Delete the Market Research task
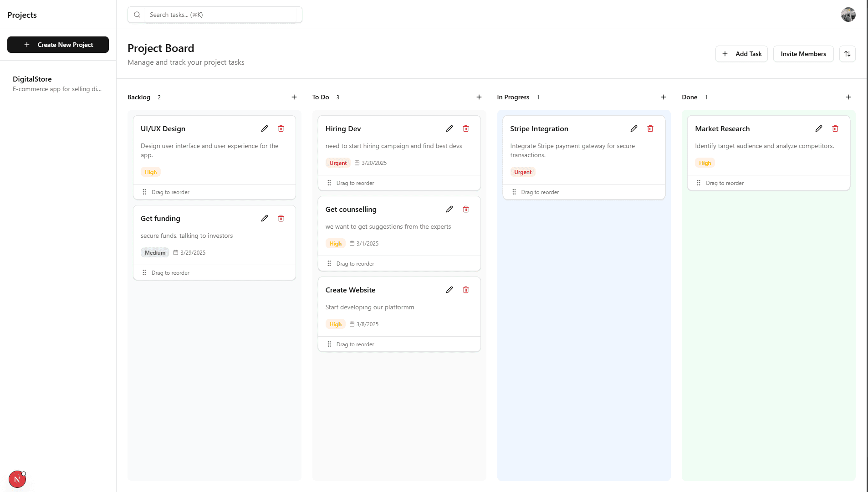 point(835,128)
